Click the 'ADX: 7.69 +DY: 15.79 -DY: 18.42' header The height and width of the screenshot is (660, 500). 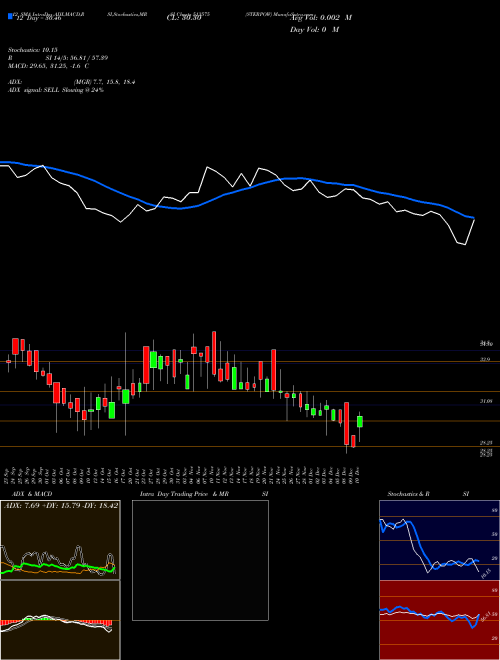click(x=61, y=505)
